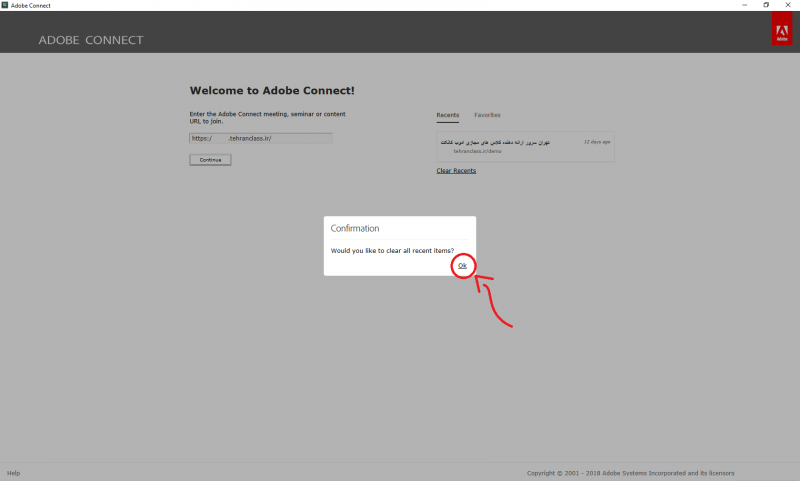The height and width of the screenshot is (481, 800).
Task: Switch to the Favorites tab
Action: [x=487, y=115]
